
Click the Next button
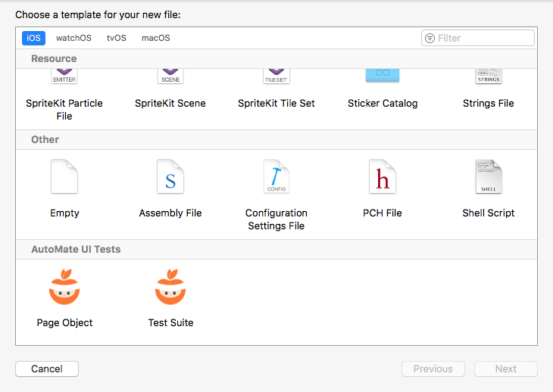pyautogui.click(x=506, y=369)
